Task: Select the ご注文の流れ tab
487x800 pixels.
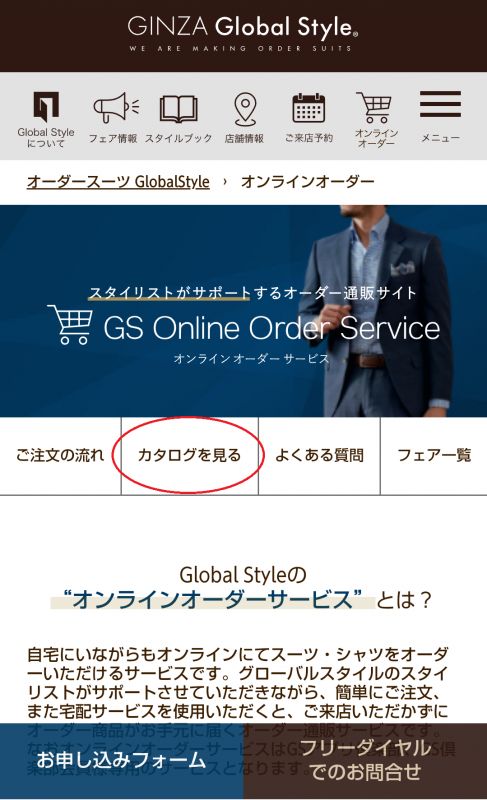Action: [60, 455]
